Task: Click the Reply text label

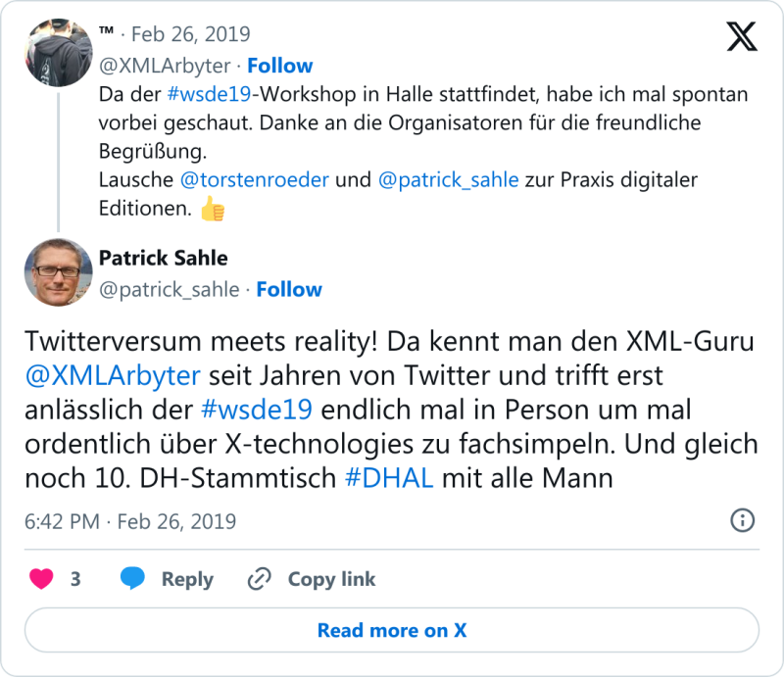Action: click(x=187, y=579)
